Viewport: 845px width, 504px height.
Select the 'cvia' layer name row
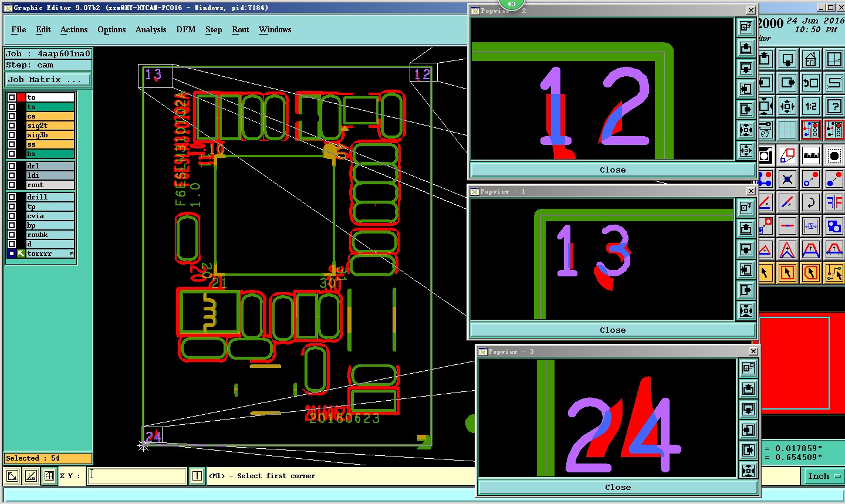pos(50,216)
